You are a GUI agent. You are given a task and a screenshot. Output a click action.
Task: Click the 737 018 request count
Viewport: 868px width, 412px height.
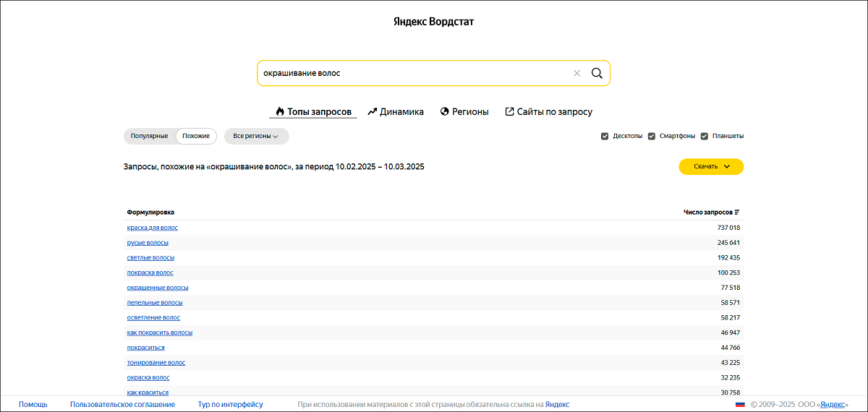coord(728,228)
